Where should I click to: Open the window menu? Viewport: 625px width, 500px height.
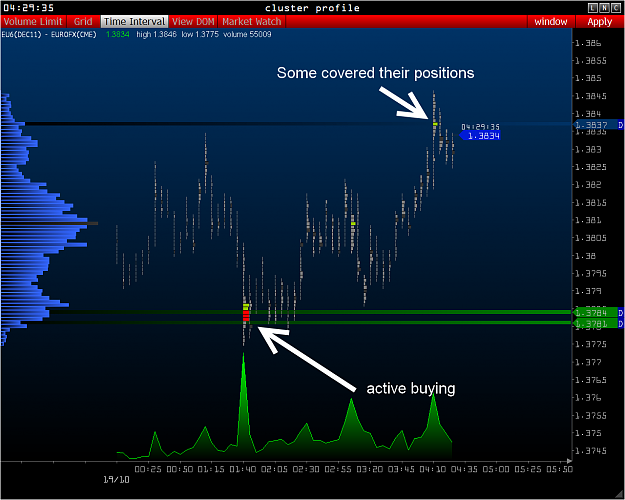click(550, 22)
